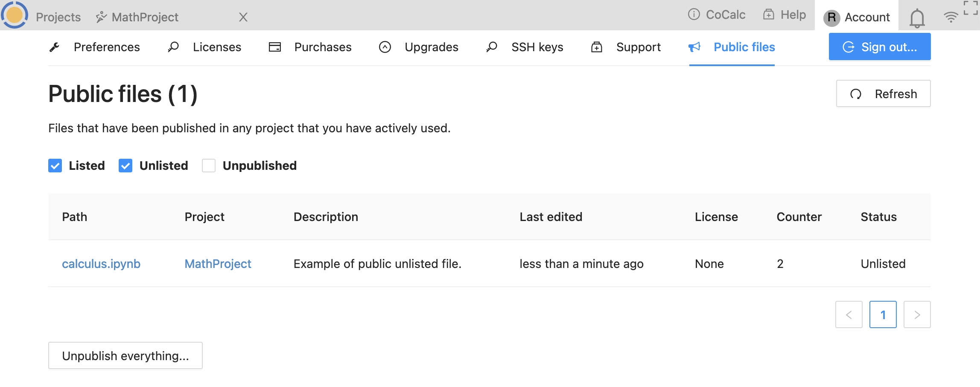Image resolution: width=980 pixels, height=387 pixels.
Task: Select page 1 in pagination
Action: point(883,315)
